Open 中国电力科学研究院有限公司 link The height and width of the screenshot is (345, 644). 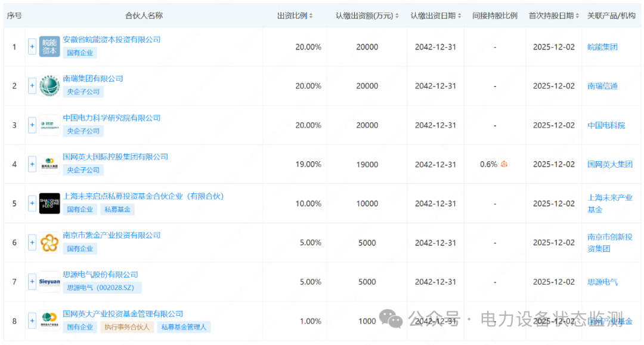(112, 118)
